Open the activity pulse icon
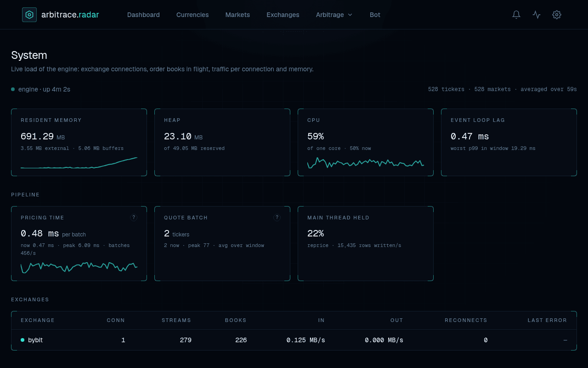Screen dimensions: 588x368 [537, 15]
